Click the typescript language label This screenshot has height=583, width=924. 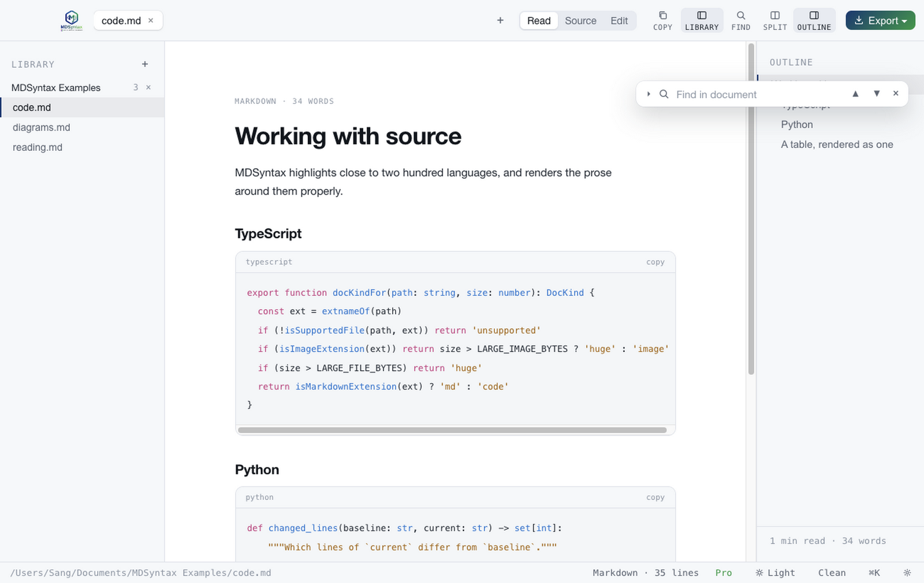coord(269,262)
